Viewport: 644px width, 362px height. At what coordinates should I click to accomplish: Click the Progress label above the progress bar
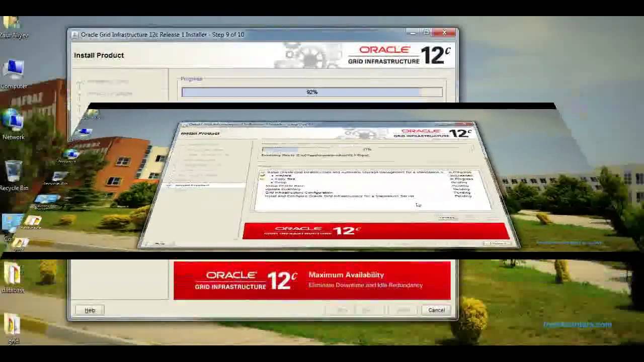(x=191, y=79)
